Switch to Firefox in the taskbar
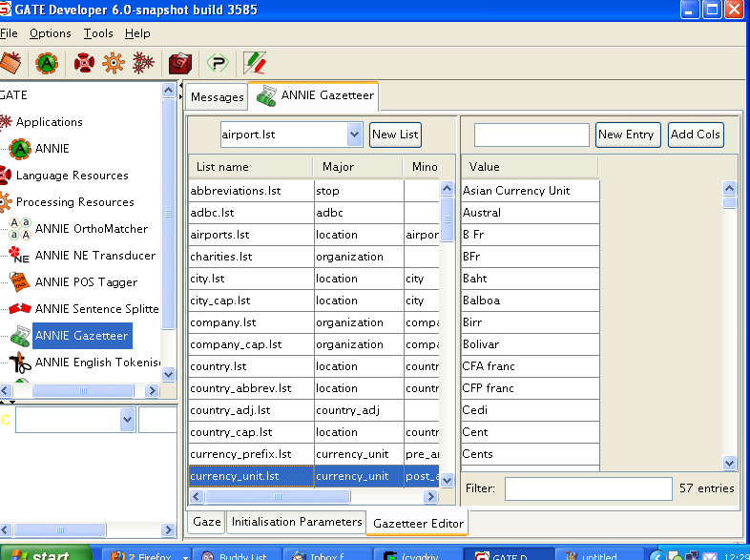The height and width of the screenshot is (560, 750). point(147,554)
